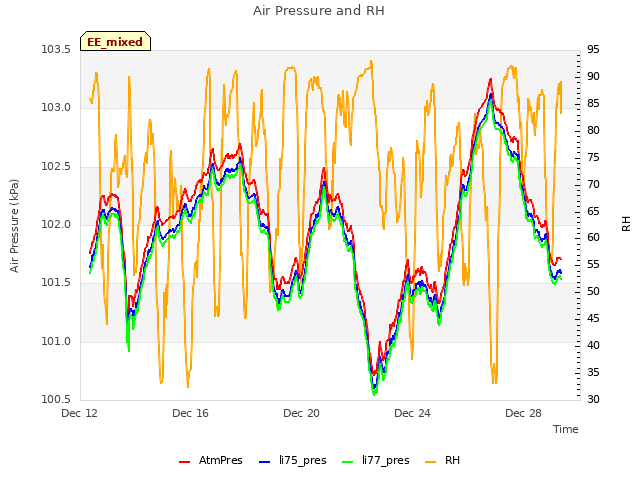The width and height of the screenshot is (640, 480).
Task: Click the 103.5 pressure tick label
Action: [x=56, y=49]
